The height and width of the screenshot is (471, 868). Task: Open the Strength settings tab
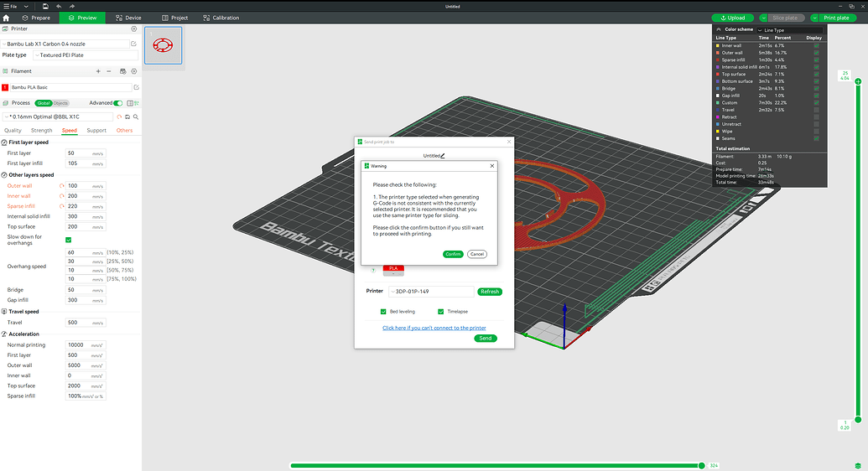pyautogui.click(x=42, y=131)
